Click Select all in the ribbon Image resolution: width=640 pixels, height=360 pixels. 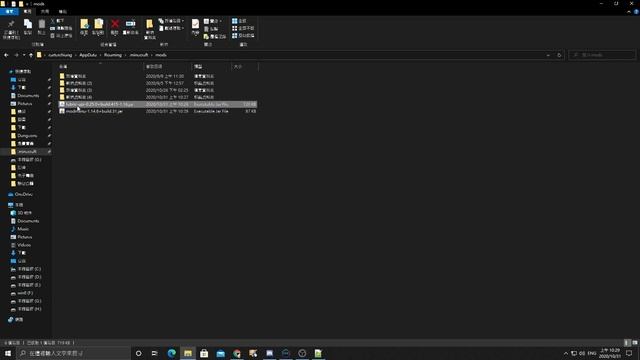coord(239,21)
